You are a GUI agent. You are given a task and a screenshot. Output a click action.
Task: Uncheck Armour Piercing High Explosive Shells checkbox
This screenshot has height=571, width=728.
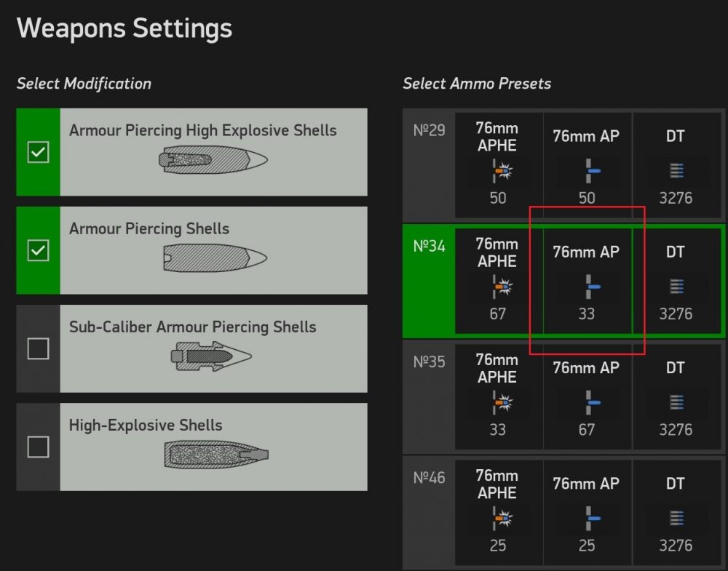click(x=38, y=152)
